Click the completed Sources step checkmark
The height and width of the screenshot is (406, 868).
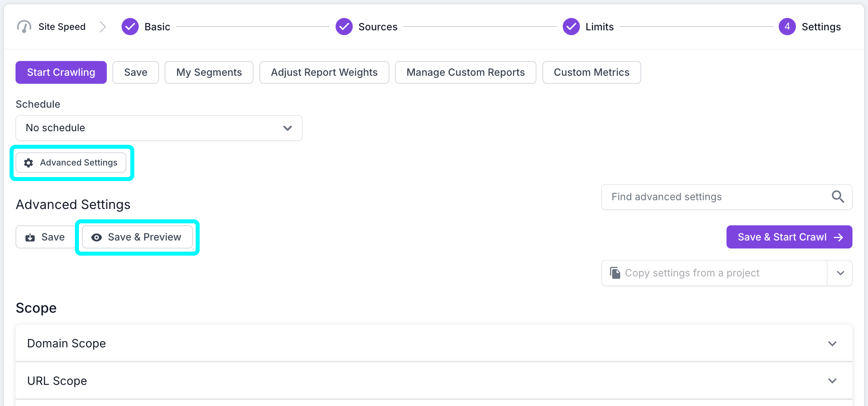[344, 26]
